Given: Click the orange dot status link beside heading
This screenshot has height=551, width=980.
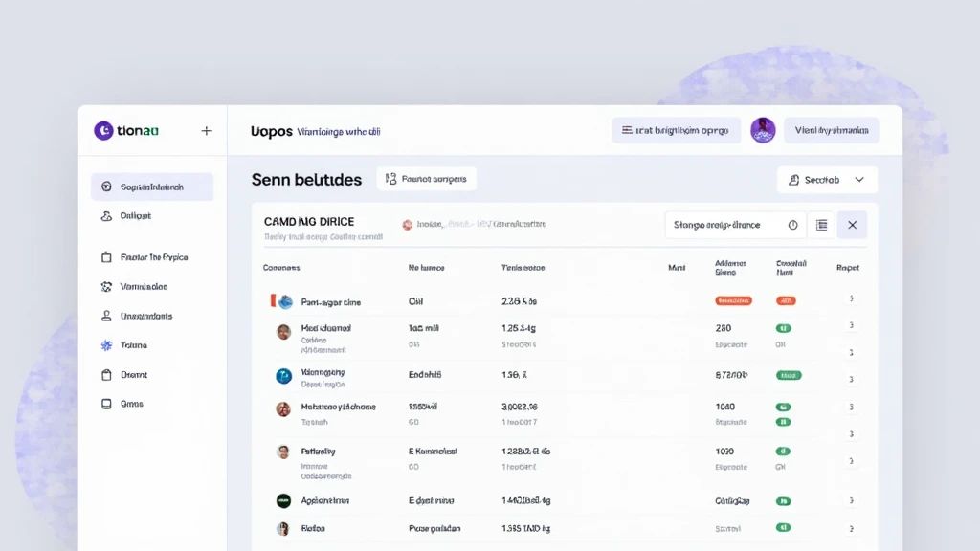Looking at the screenshot, I should [x=474, y=224].
